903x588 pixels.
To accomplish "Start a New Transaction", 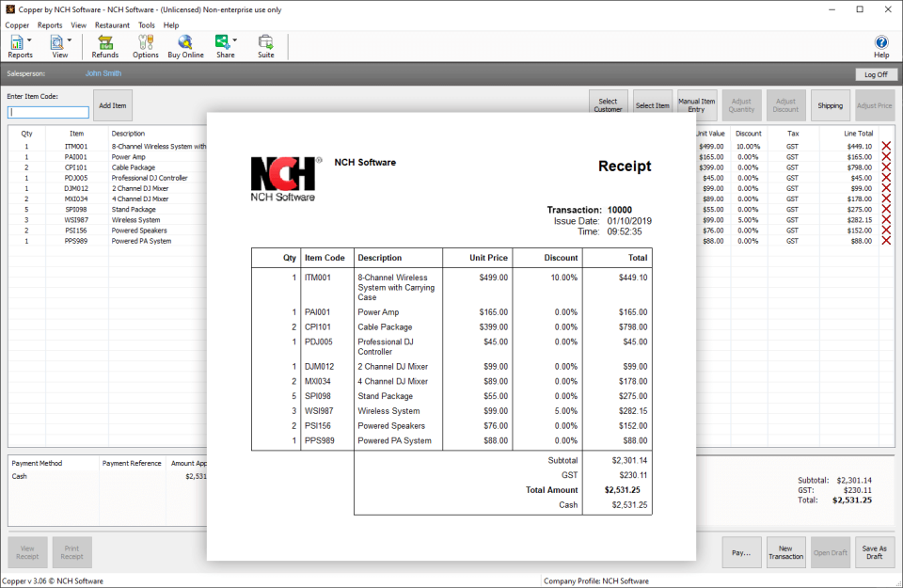I will point(786,552).
